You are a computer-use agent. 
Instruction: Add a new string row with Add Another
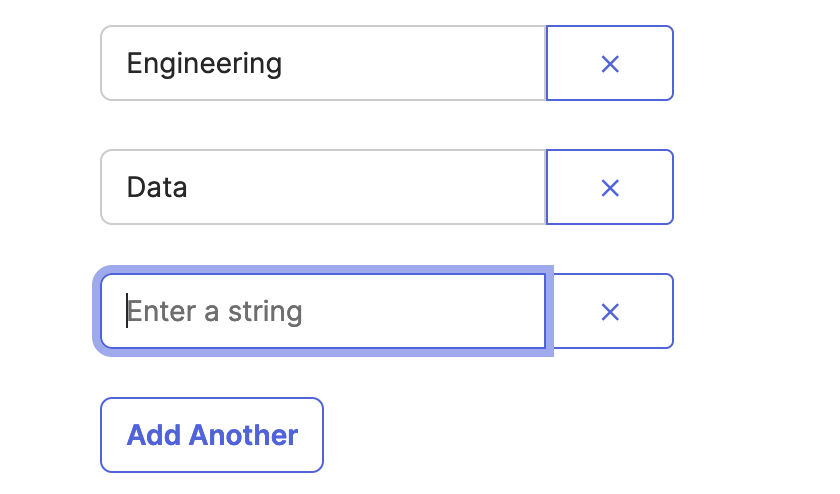(212, 435)
